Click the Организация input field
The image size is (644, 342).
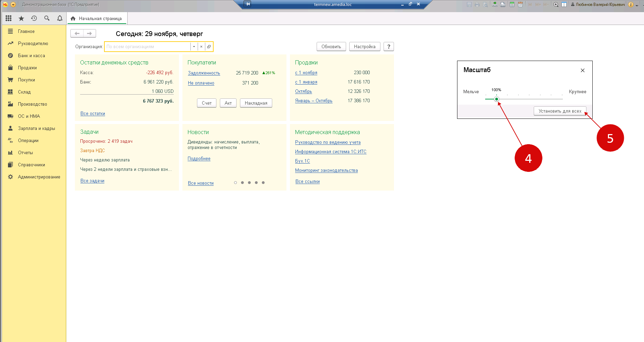(147, 46)
